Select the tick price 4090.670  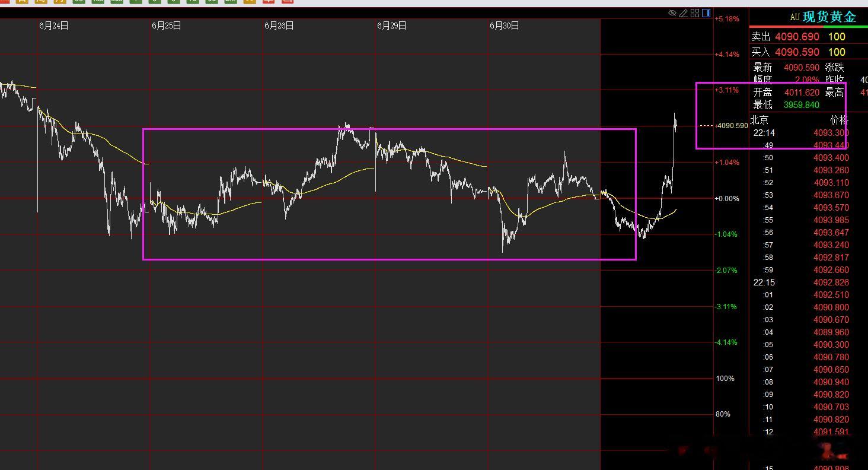tap(831, 320)
